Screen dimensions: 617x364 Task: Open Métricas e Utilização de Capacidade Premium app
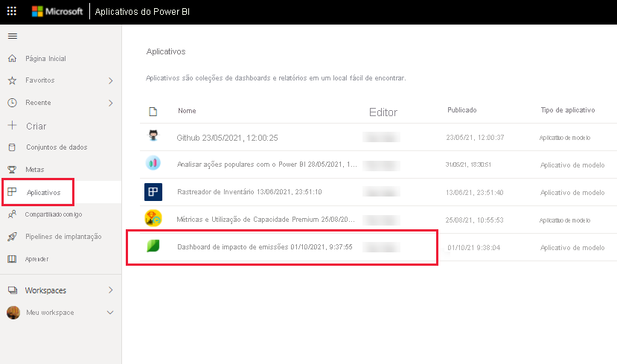(x=266, y=220)
